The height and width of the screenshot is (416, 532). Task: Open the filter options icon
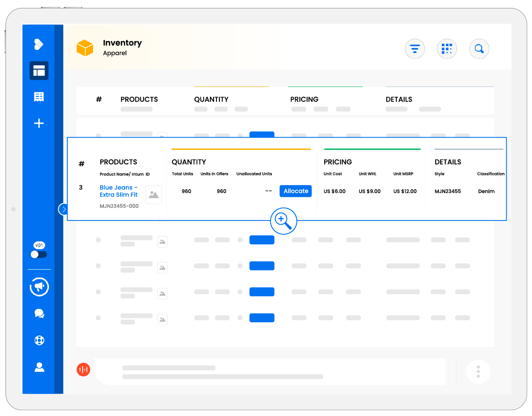415,49
